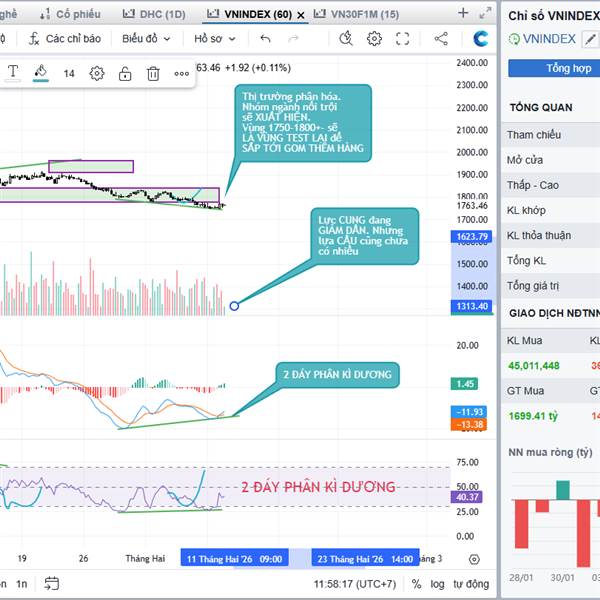The image size is (600, 600).
Task: Expand the Biểu đồ dropdown
Action: 146,39
